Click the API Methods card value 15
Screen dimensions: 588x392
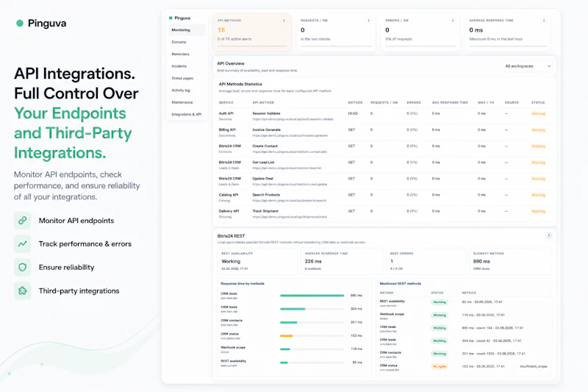pyautogui.click(x=221, y=30)
